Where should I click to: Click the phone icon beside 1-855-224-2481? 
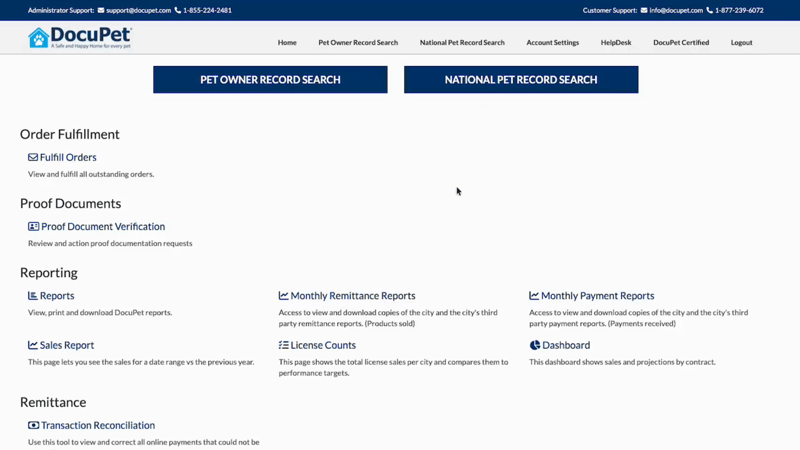click(178, 10)
